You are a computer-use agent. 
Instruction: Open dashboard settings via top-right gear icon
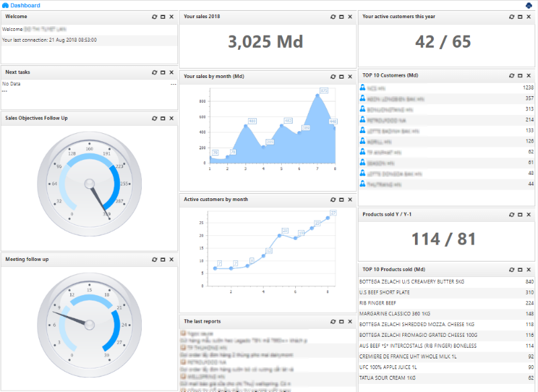coord(529,4)
